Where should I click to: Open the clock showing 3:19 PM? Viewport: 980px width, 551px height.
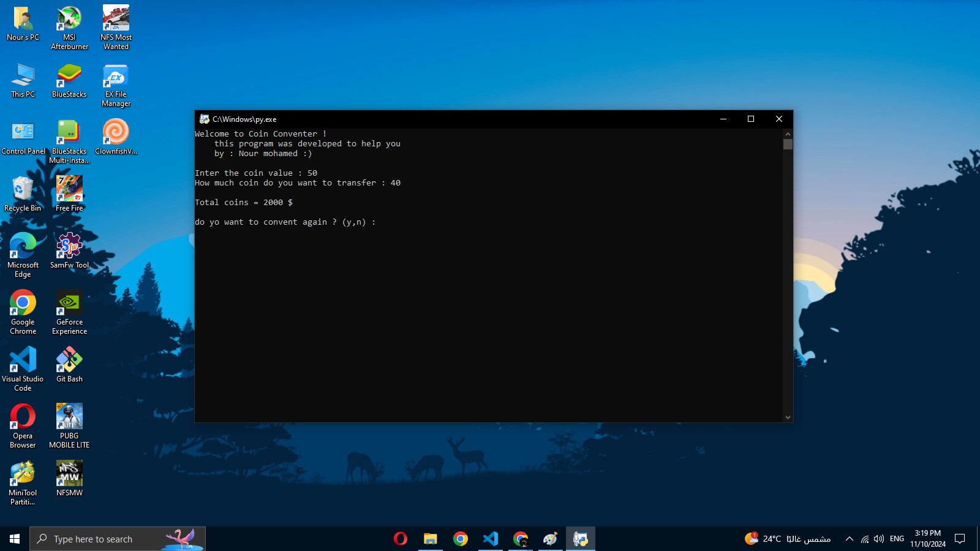click(928, 539)
